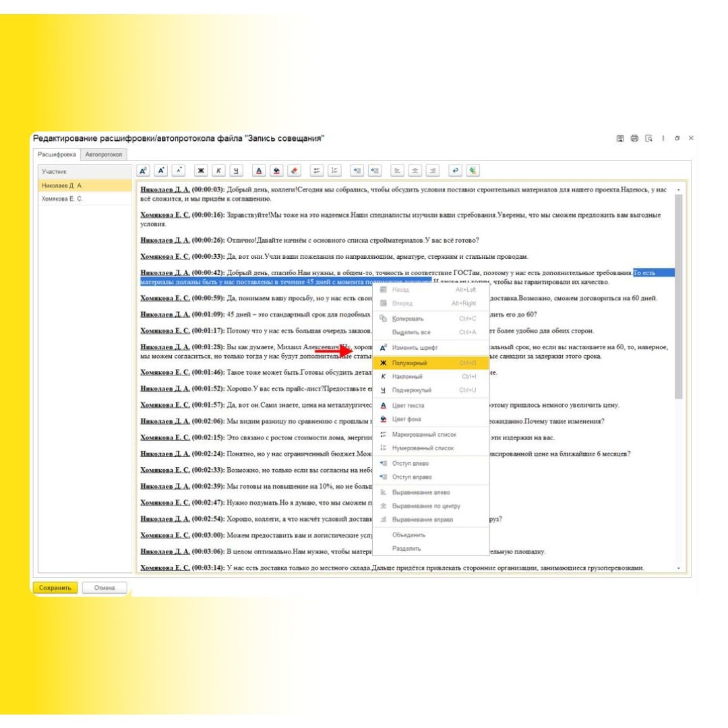
Task: Select participant Николаев Д. А. in the list
Action: point(85,186)
